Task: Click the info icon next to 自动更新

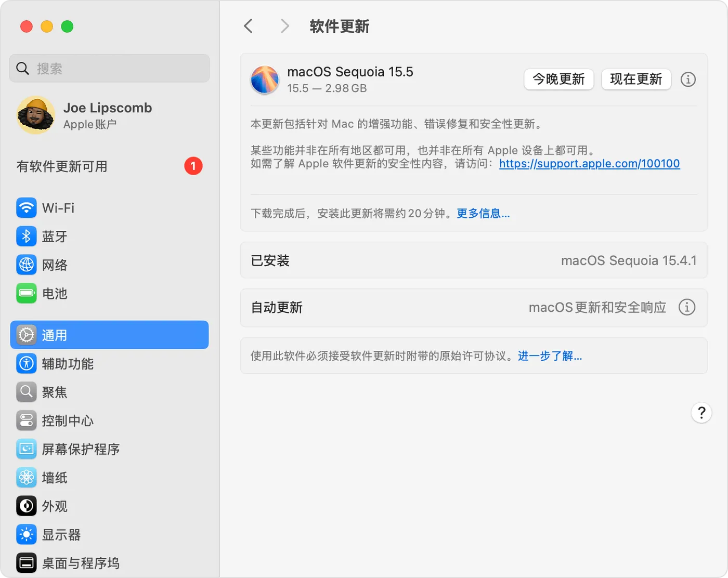Action: (687, 308)
